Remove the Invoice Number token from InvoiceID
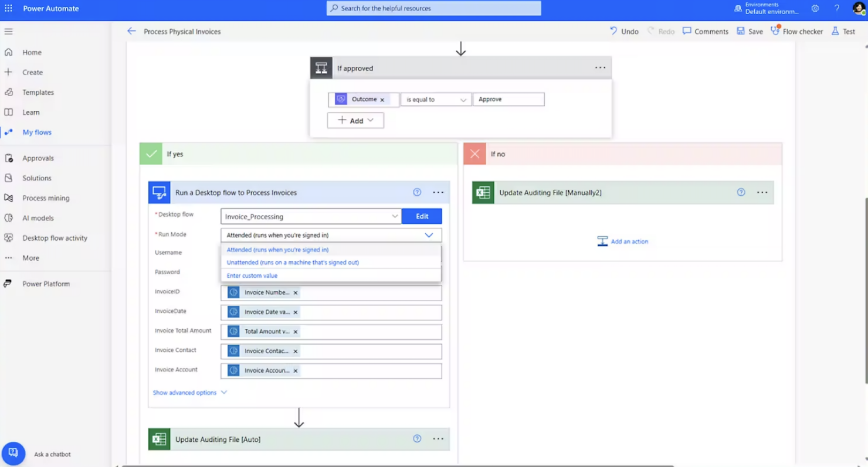868x467 pixels. (296, 292)
